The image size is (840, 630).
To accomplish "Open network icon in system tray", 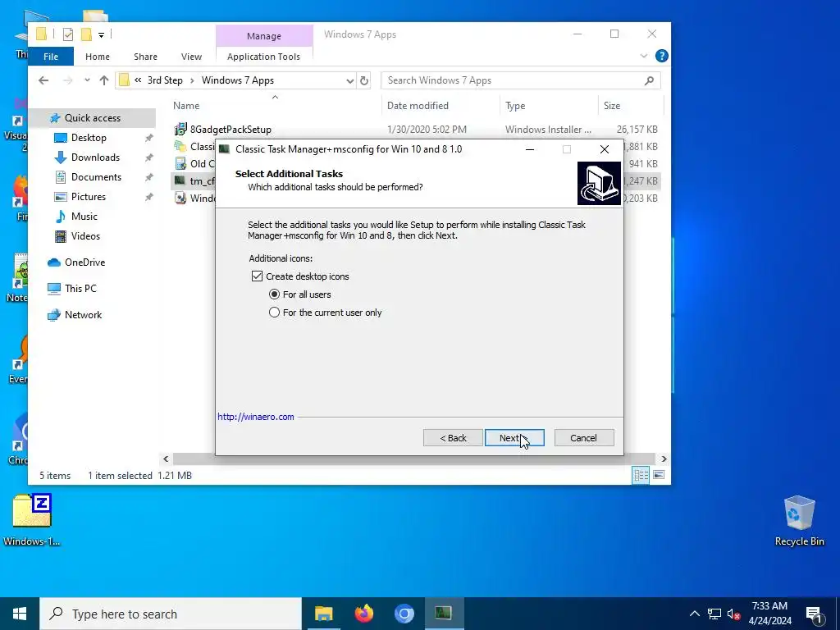I will tap(714, 614).
